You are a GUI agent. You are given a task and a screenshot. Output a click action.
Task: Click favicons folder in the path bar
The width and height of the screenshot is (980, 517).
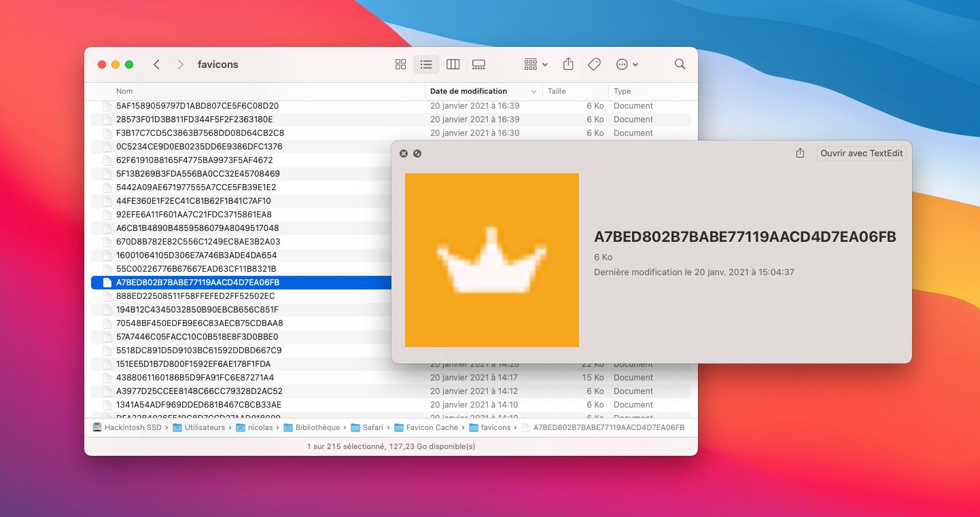(490, 427)
